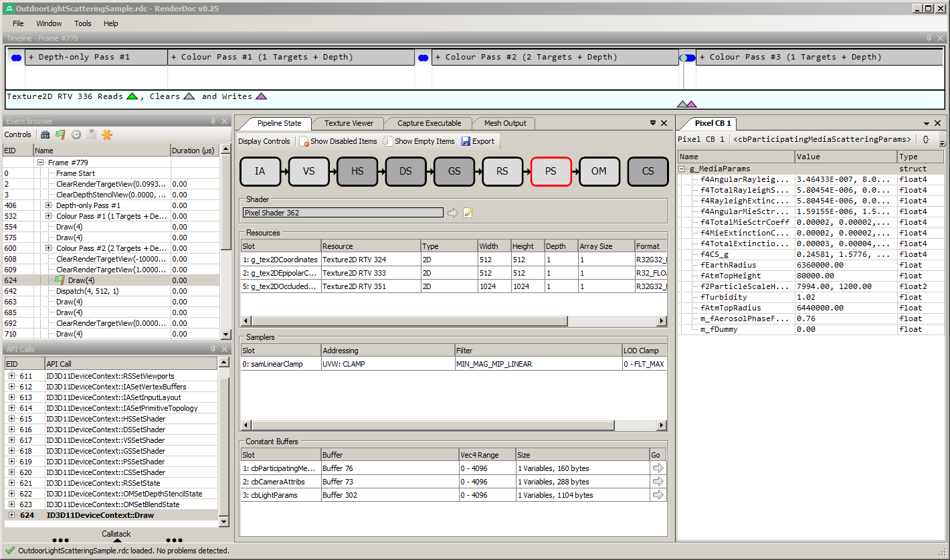The image size is (950, 560).
Task: Expand Colour Pass #1 in Event Browser
Action: 48,216
